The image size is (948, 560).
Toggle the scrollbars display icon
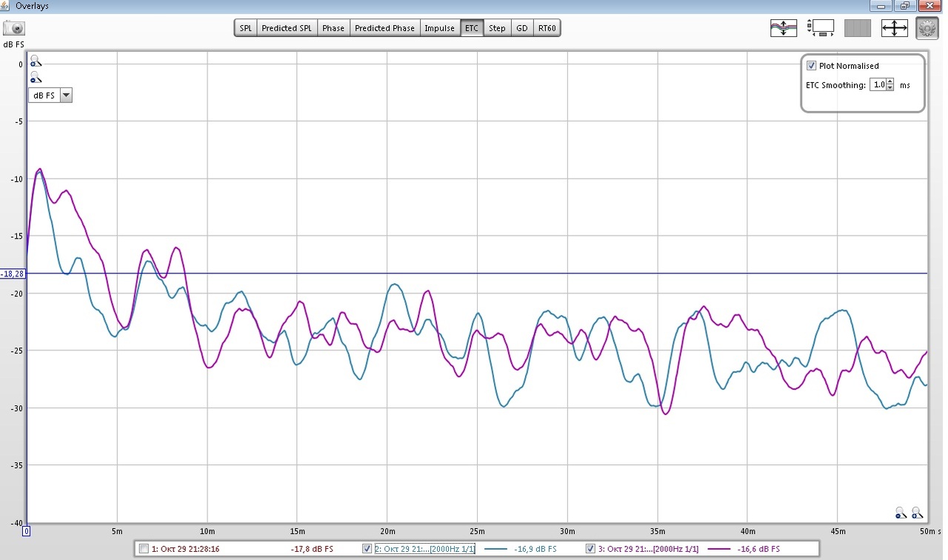[x=821, y=29]
